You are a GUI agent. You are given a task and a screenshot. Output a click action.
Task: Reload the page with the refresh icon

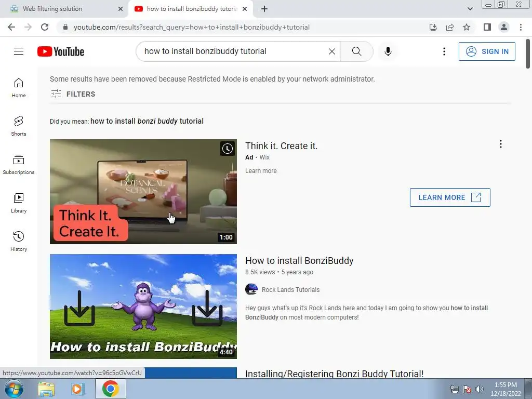click(x=45, y=27)
